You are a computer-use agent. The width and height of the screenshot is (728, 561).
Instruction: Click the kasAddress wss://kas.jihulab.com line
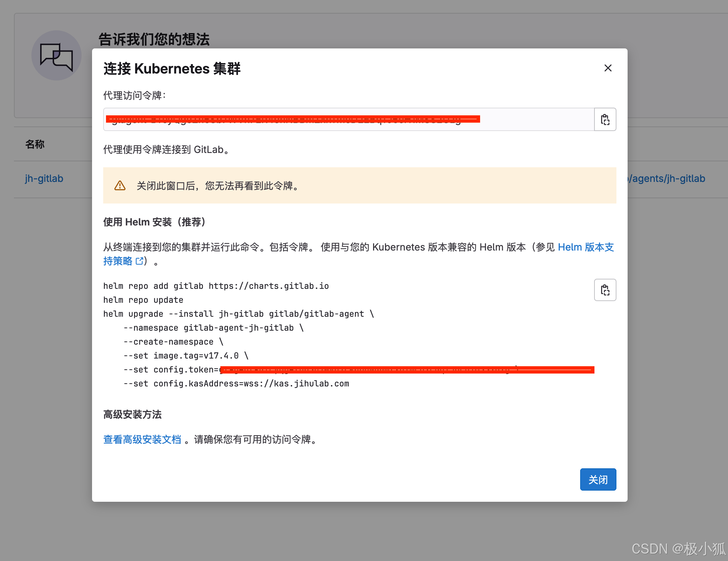(236, 384)
